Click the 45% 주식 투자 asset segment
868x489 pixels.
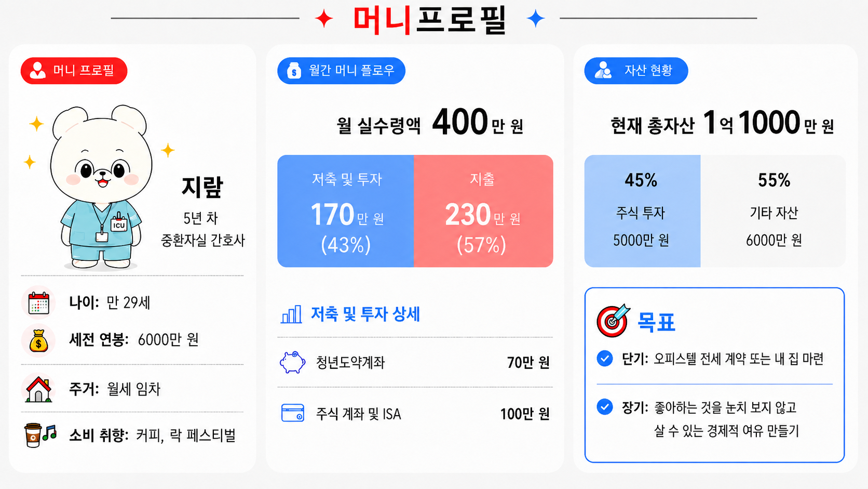[x=642, y=211]
